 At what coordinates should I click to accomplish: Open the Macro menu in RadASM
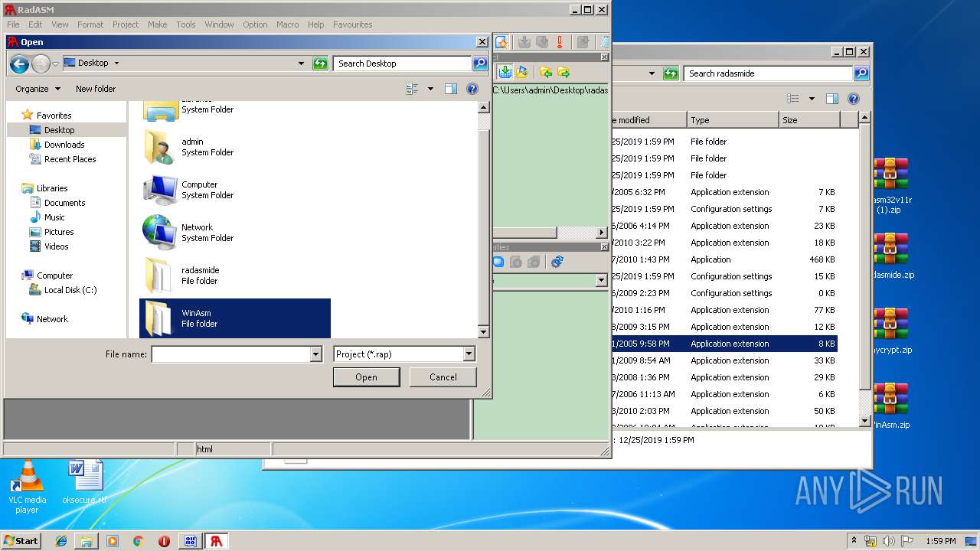point(288,24)
